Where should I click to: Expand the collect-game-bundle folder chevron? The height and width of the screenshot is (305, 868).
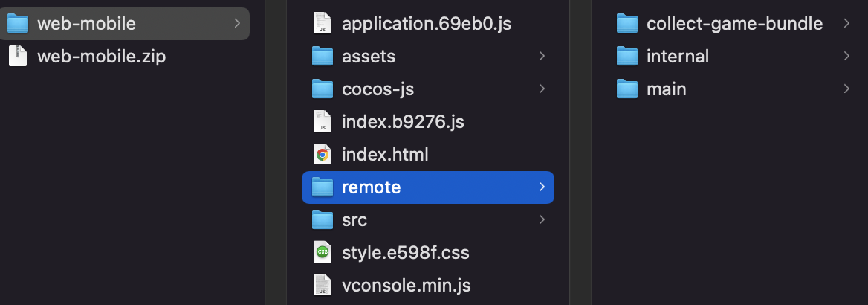pyautogui.click(x=846, y=24)
